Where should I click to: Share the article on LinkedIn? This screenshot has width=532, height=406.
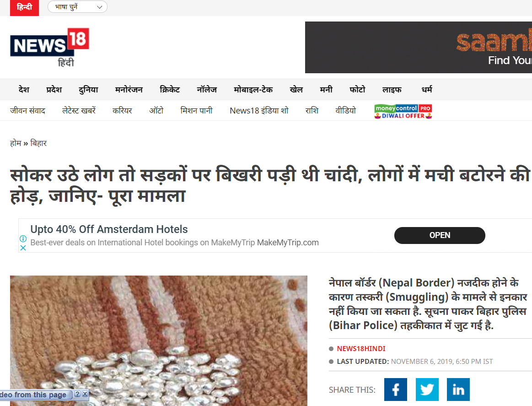pos(458,390)
